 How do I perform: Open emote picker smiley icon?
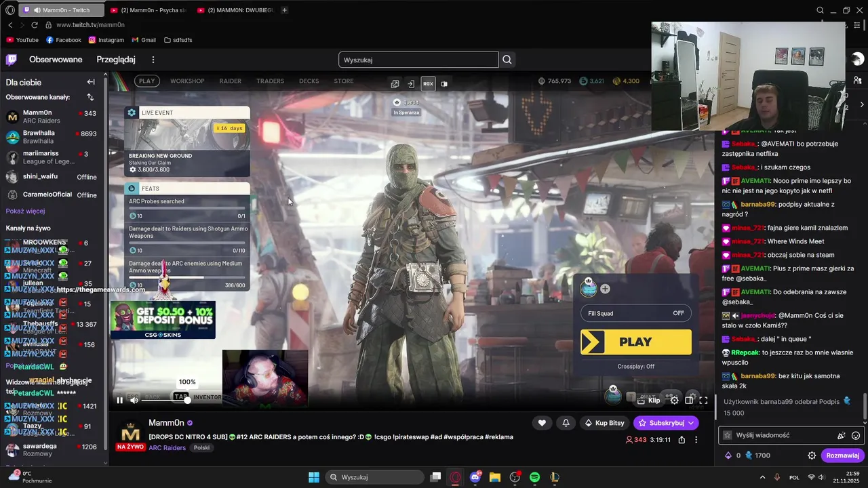point(856,435)
